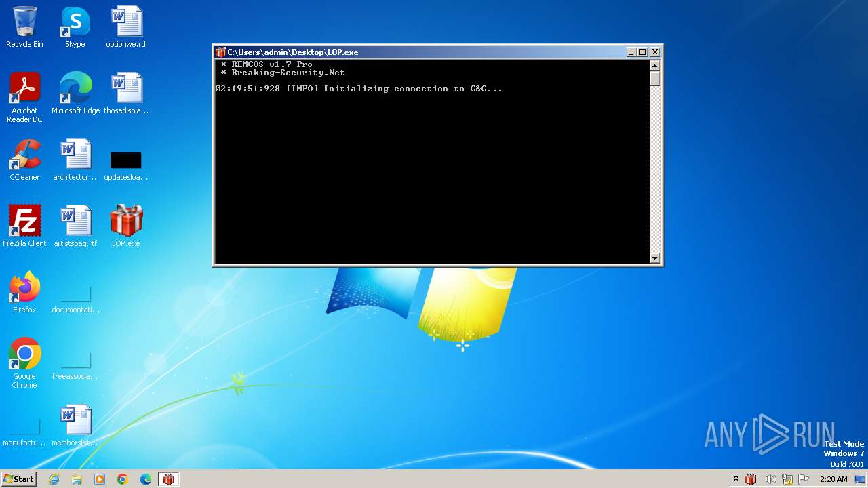Open Google Chrome desktop shortcut
Screen dimensions: 868x488
coord(24,363)
